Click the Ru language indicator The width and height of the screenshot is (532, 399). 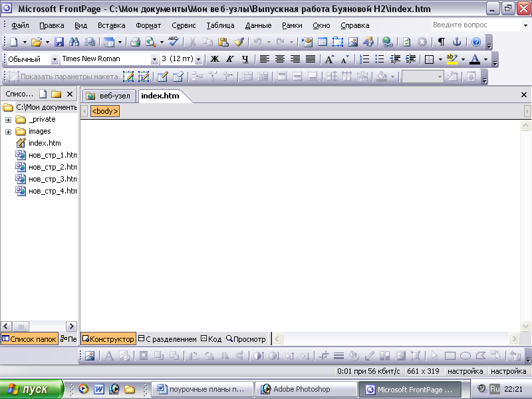click(495, 389)
